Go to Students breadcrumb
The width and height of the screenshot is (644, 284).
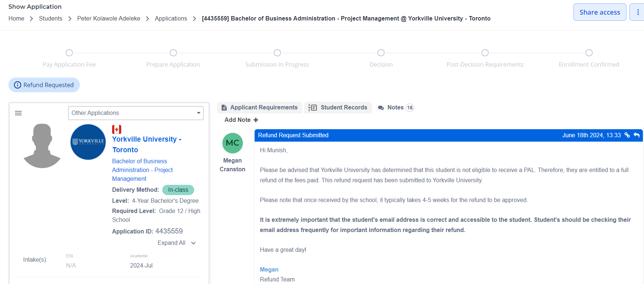(x=51, y=19)
